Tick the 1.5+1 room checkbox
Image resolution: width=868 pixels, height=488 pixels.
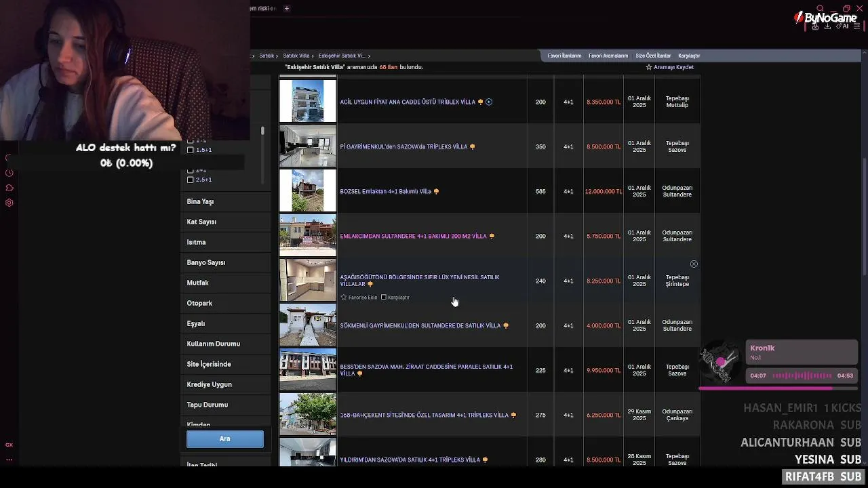(190, 150)
